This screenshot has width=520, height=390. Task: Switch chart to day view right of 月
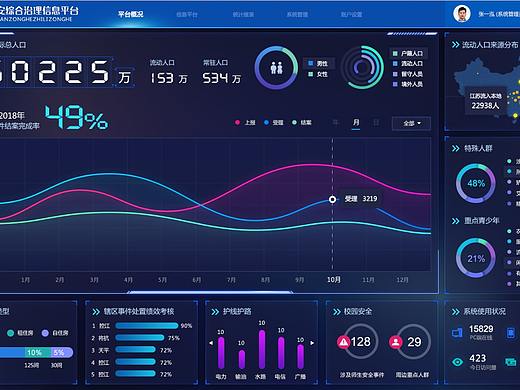point(376,123)
